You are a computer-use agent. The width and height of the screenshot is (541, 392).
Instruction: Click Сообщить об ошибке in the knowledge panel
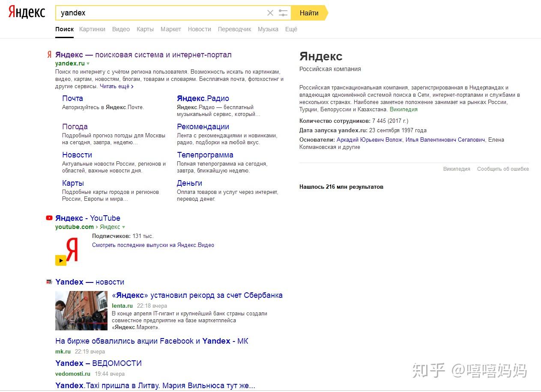click(x=503, y=169)
